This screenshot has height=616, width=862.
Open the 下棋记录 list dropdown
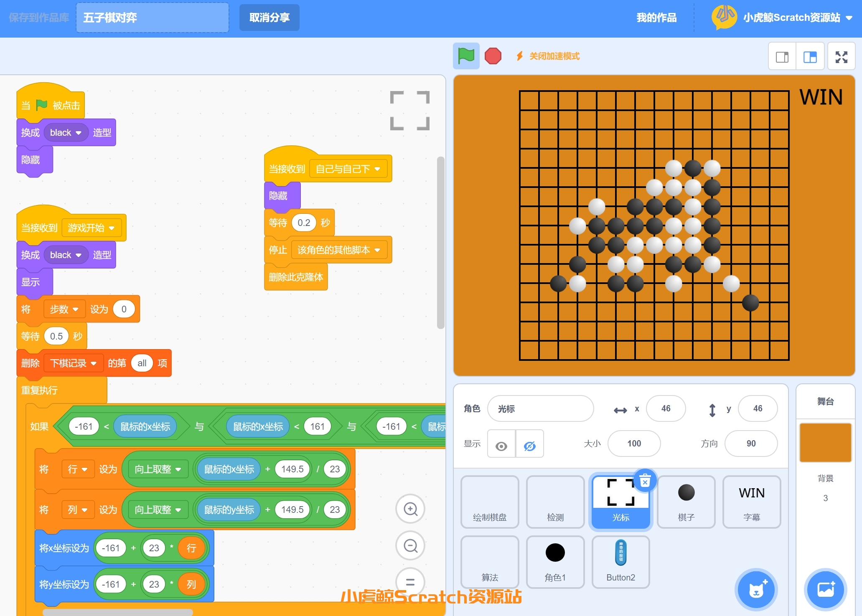point(74,363)
